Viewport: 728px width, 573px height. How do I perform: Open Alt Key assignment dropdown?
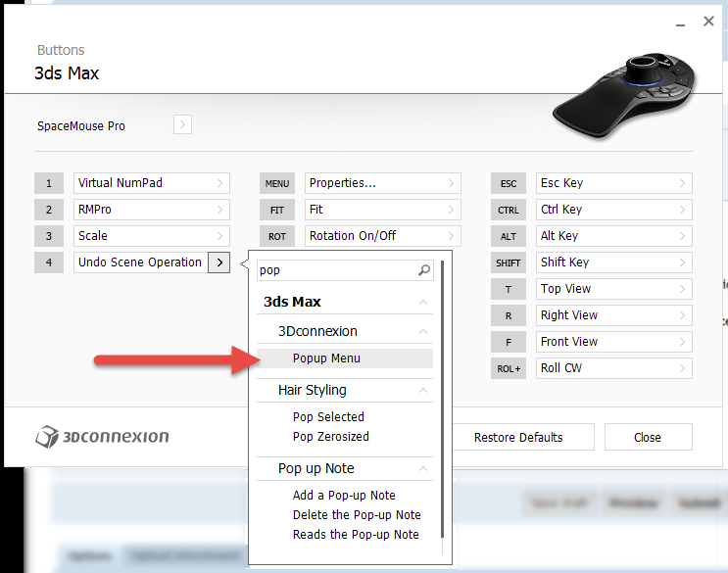[613, 236]
